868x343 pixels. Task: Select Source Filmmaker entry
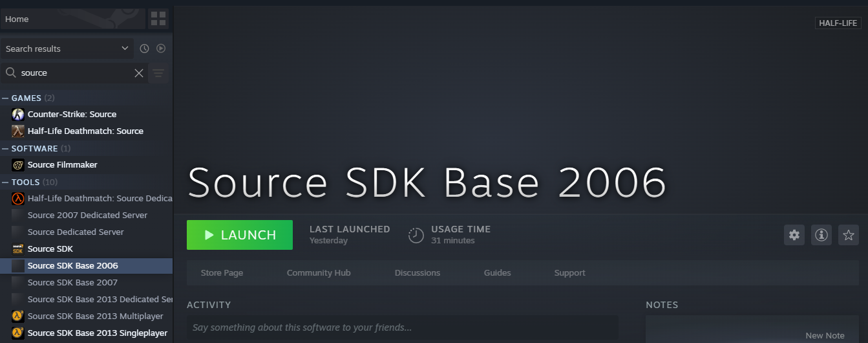point(87,165)
